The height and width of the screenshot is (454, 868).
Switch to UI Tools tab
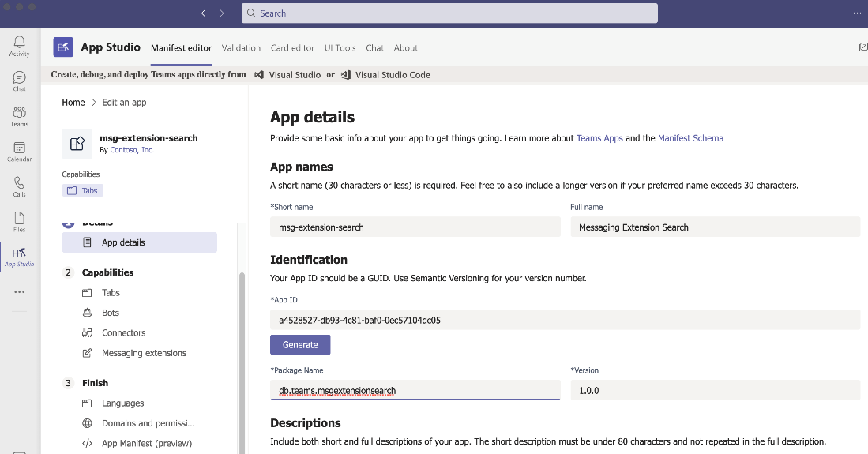click(x=340, y=47)
